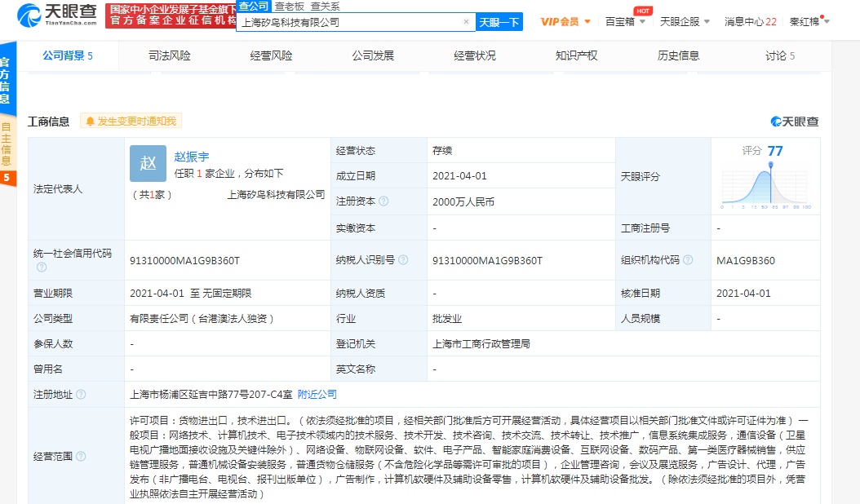The width and height of the screenshot is (860, 504).
Task: Select the 查关系 search tab
Action: 326,6
